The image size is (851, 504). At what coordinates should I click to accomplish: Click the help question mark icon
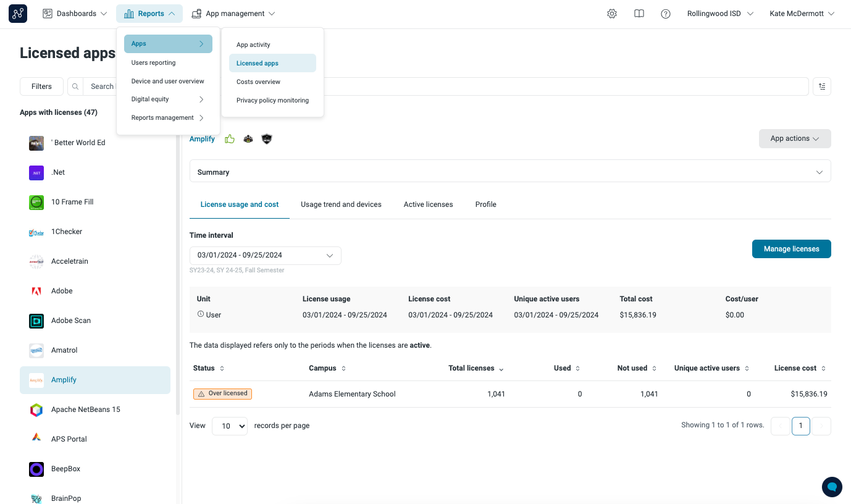pyautogui.click(x=666, y=14)
